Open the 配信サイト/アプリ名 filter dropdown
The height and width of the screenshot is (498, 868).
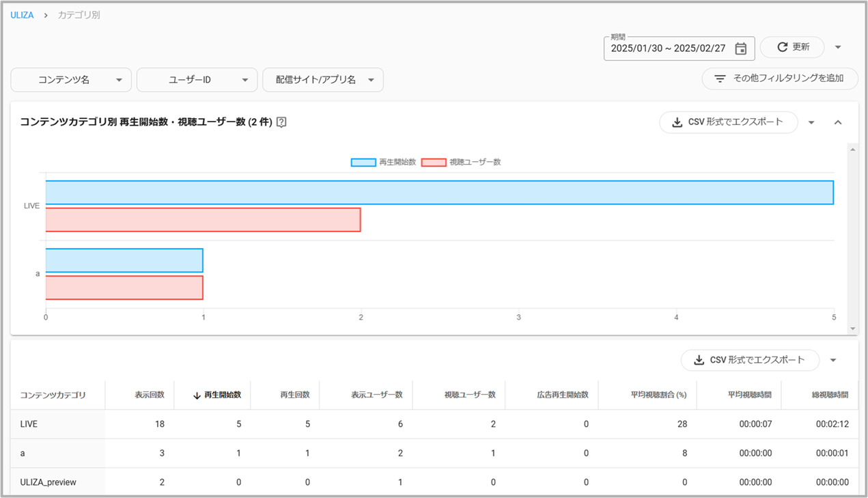click(322, 80)
